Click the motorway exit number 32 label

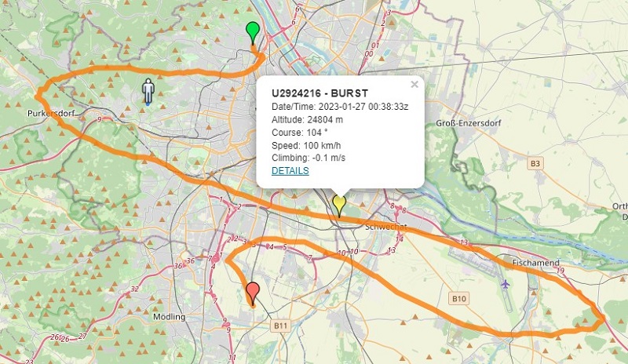134,289
